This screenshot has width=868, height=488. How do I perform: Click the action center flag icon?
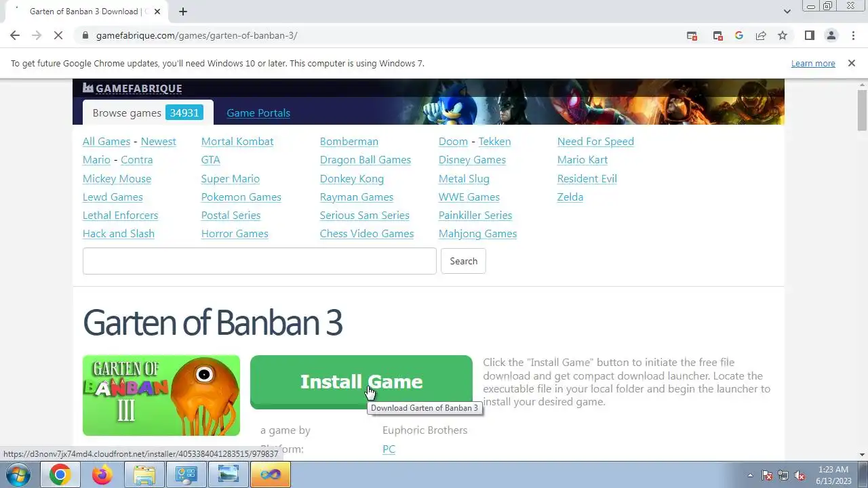click(767, 475)
